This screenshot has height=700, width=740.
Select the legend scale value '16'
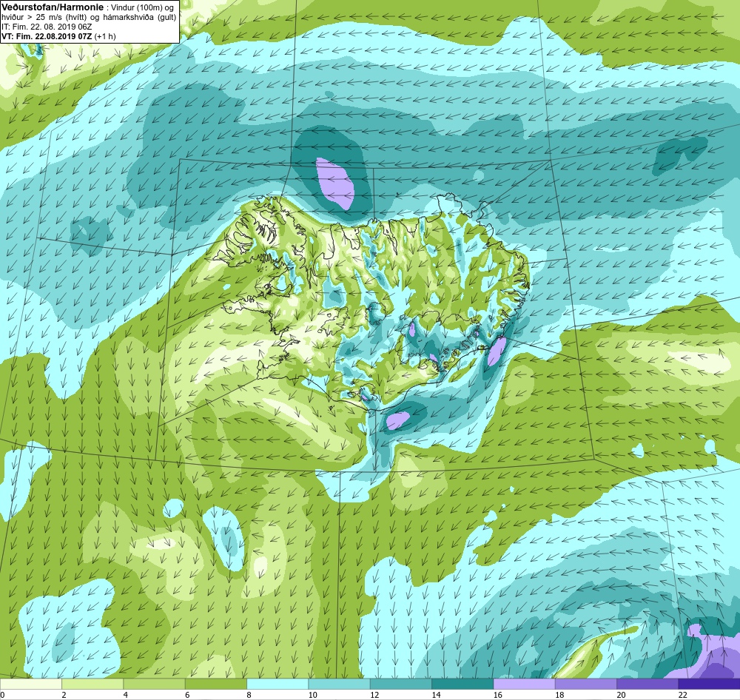click(x=497, y=695)
